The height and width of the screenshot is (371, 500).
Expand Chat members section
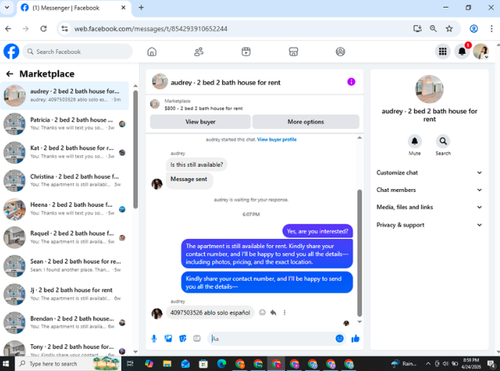click(x=429, y=190)
